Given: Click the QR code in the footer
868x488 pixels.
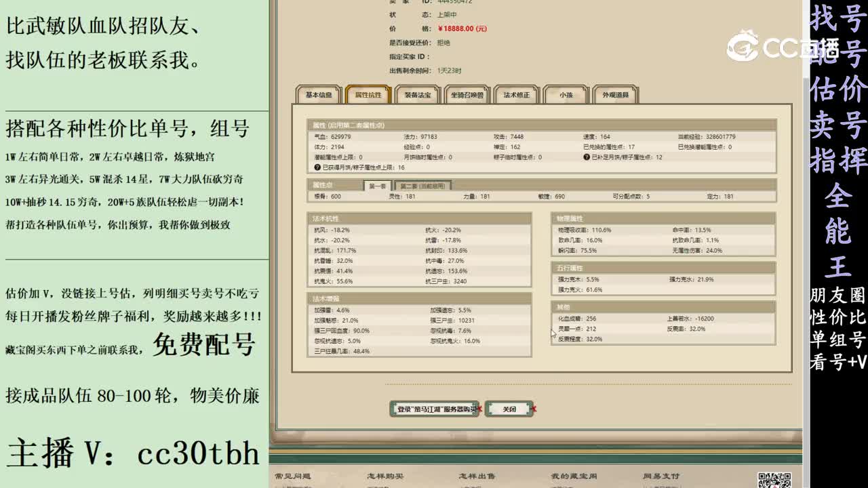Looking at the screenshot, I should coord(774,480).
